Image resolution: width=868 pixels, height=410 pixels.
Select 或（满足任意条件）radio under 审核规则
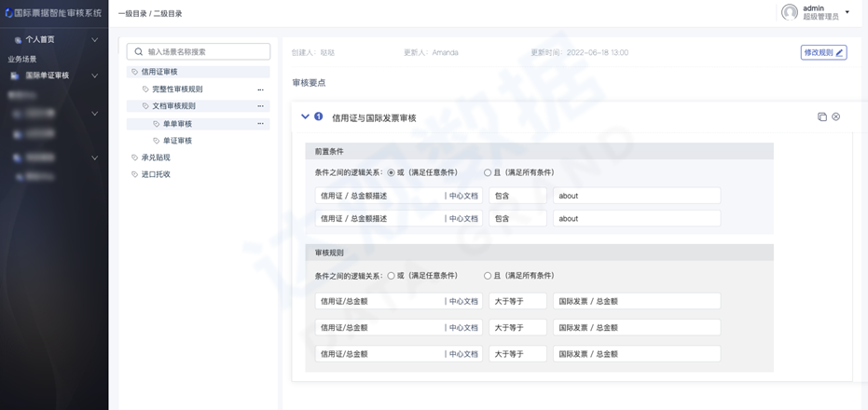click(x=391, y=276)
